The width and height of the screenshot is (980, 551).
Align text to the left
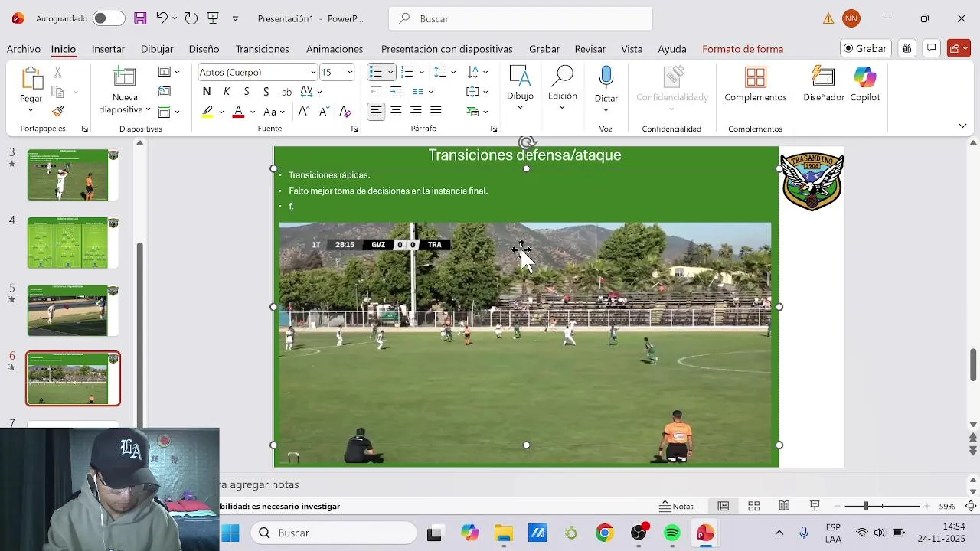coord(376,112)
